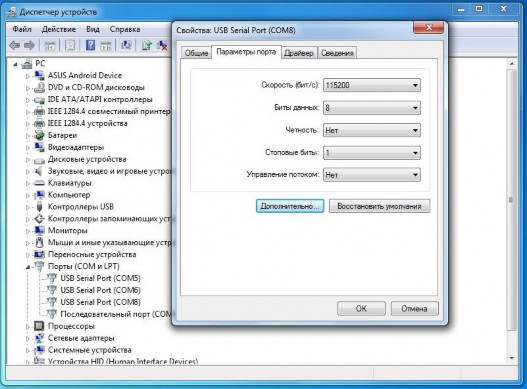Click the Дисковые устройства disk icon

(39, 160)
